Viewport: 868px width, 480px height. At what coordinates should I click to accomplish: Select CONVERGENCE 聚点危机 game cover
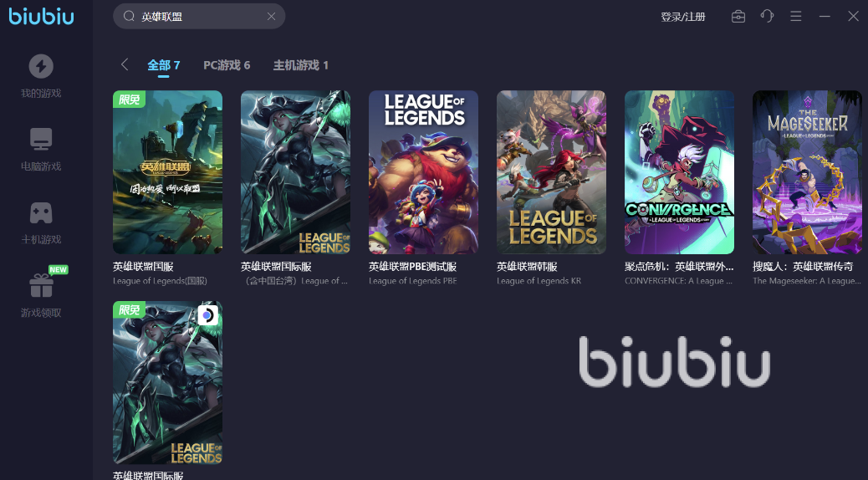(679, 172)
